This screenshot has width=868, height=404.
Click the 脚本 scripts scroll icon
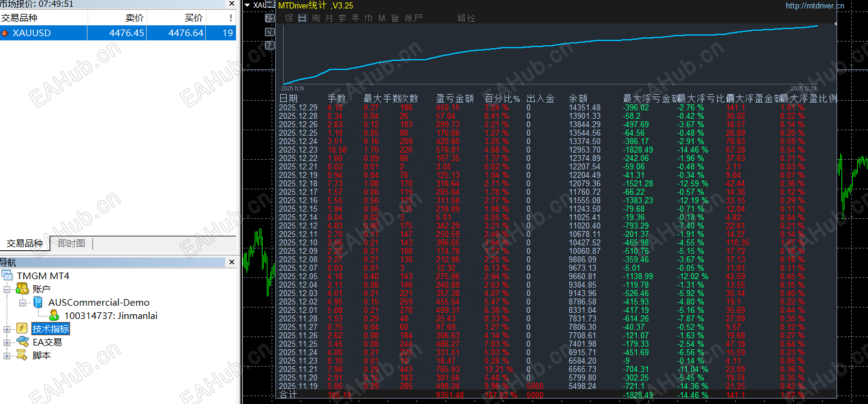coord(22,355)
